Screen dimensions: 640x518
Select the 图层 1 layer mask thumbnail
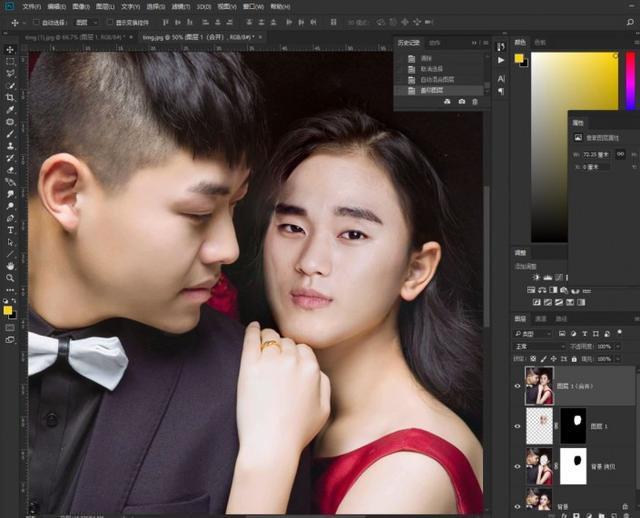574,424
